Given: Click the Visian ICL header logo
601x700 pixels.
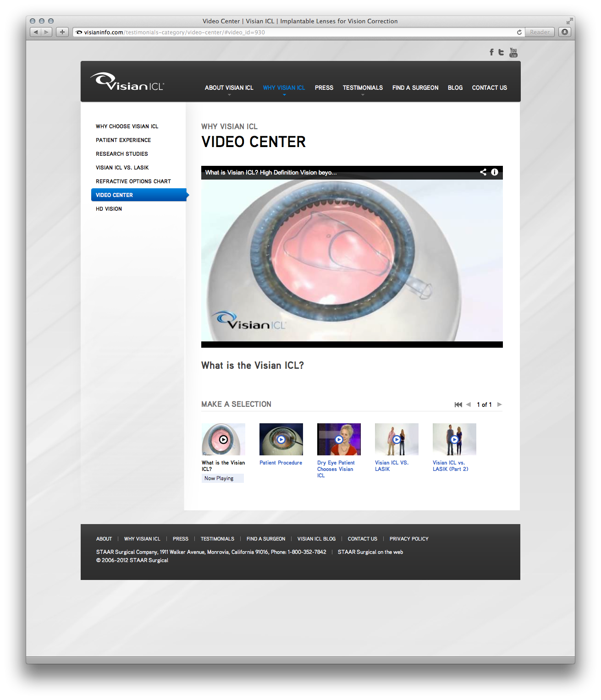Looking at the screenshot, I should pyautogui.click(x=127, y=82).
